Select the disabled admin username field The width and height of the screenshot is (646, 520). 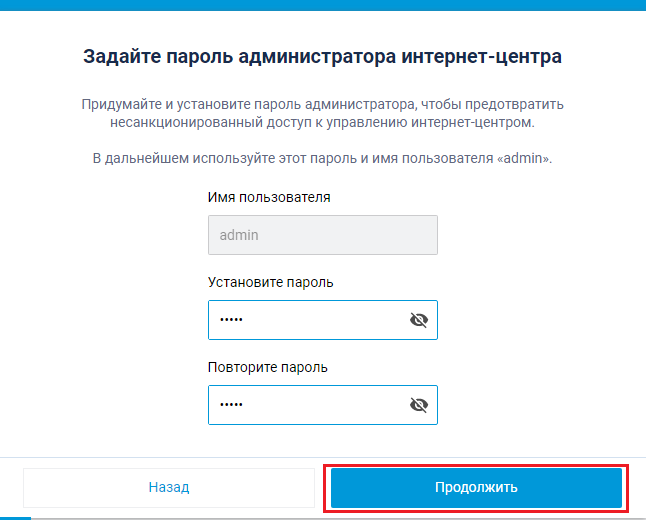323,235
